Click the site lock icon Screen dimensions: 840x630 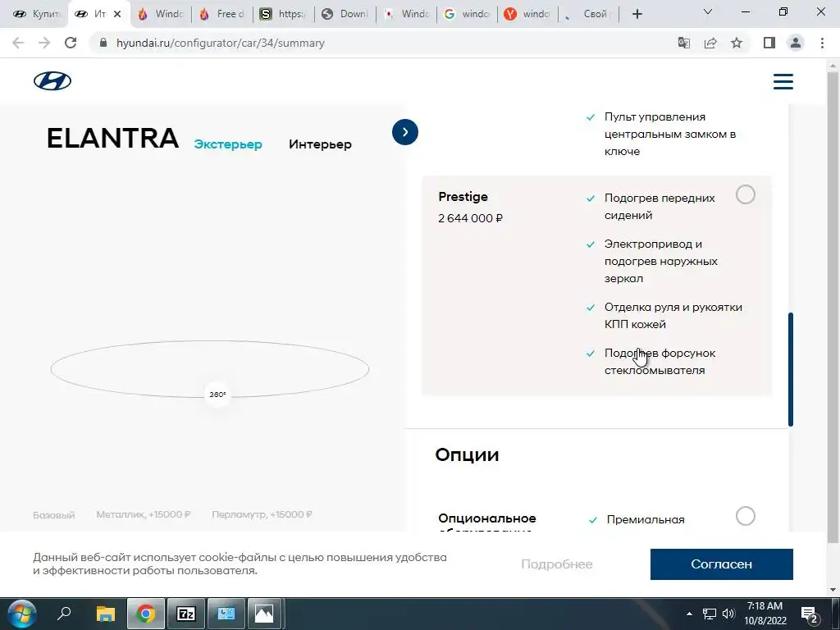pyautogui.click(x=103, y=43)
